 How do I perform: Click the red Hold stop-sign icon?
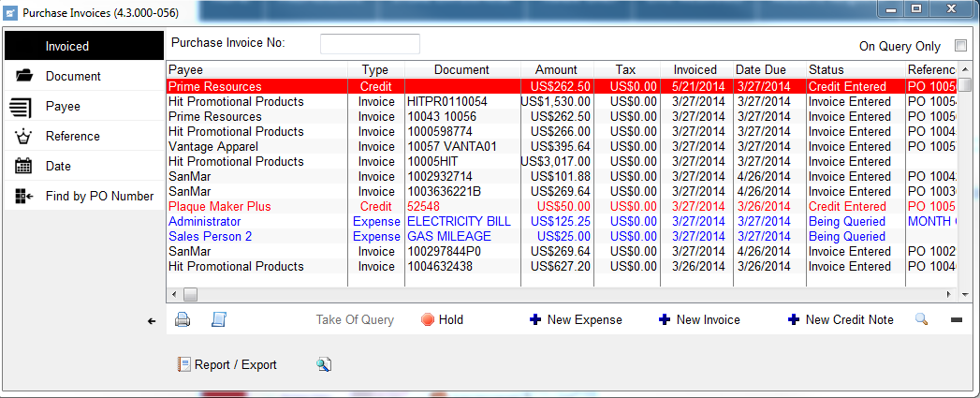coord(428,319)
